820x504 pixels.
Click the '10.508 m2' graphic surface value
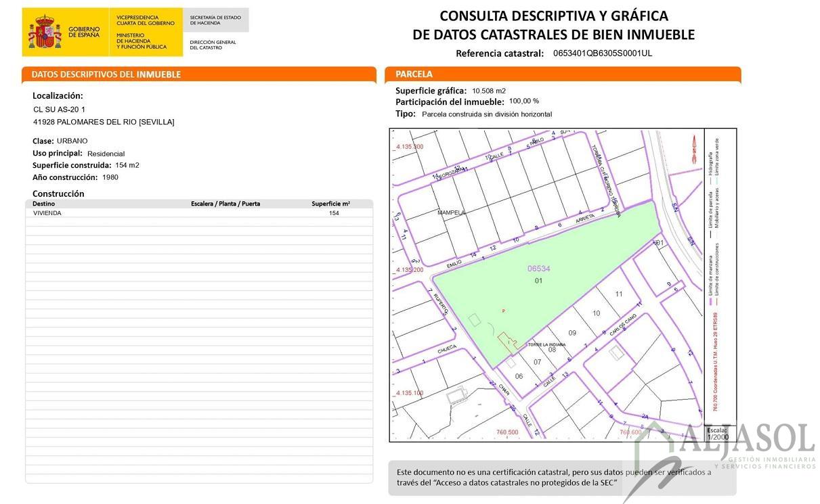point(489,91)
